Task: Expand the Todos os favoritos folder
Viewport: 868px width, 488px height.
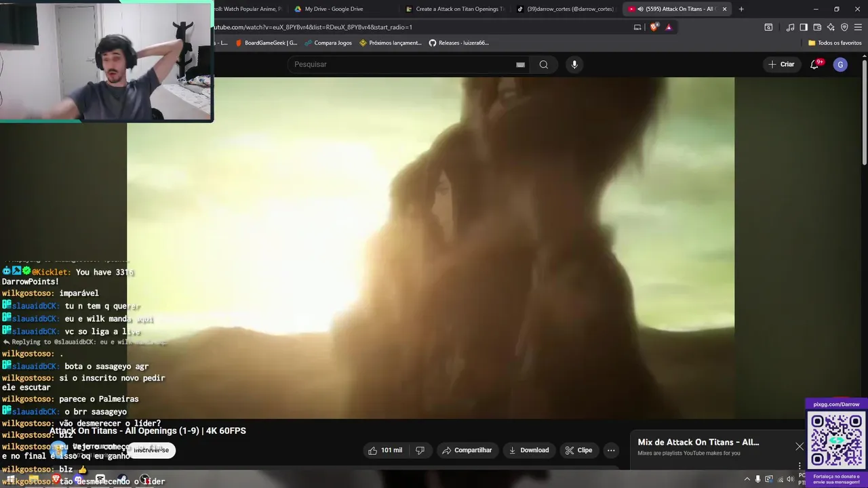Action: (835, 43)
